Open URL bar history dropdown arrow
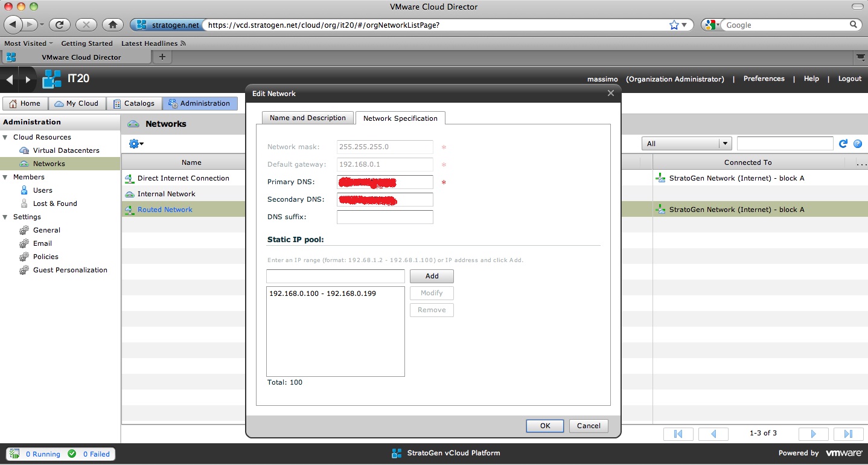Image resolution: width=868 pixels, height=465 pixels. coord(684,25)
